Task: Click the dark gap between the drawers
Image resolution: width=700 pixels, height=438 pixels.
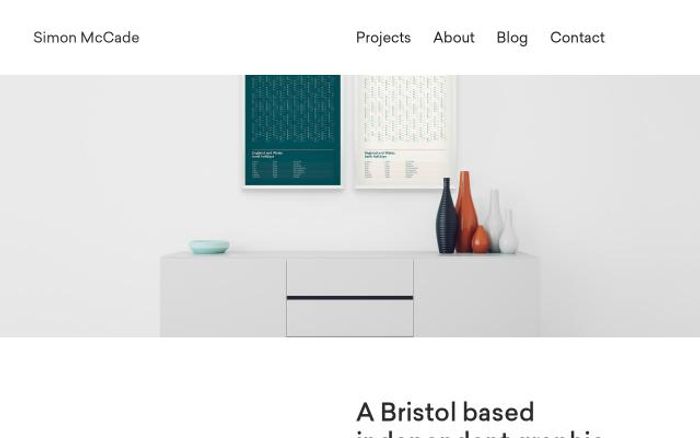Action: coord(350,298)
